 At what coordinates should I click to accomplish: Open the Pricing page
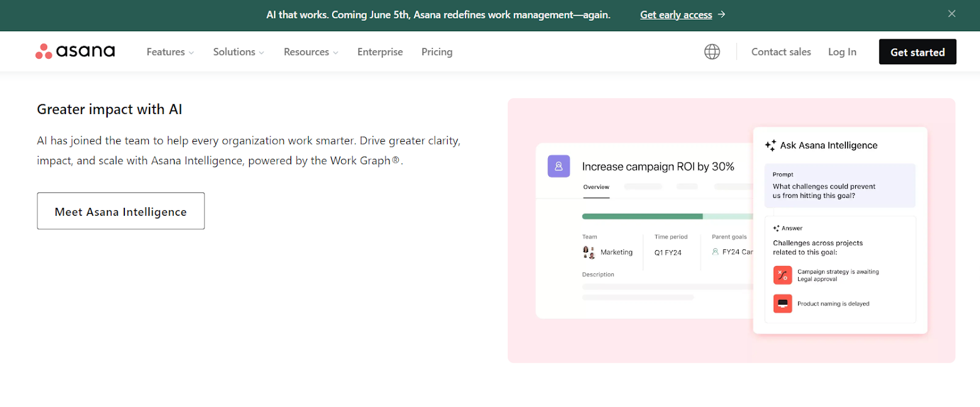437,52
